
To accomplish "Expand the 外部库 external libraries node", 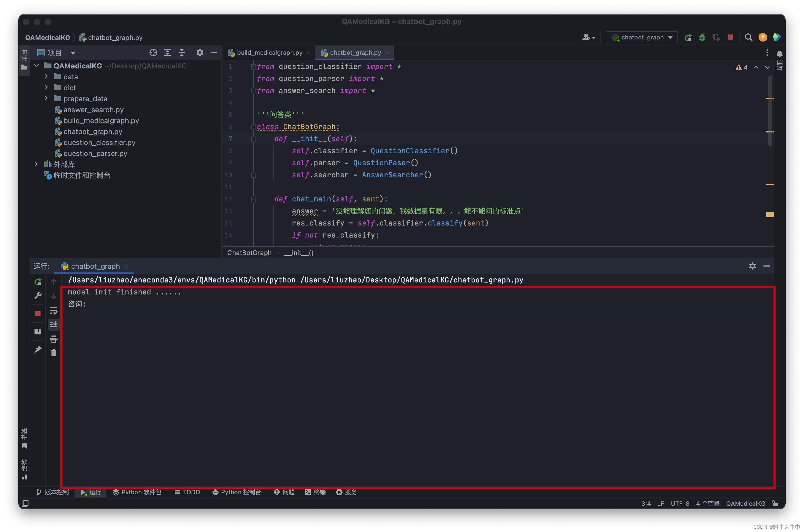I will tap(36, 164).
